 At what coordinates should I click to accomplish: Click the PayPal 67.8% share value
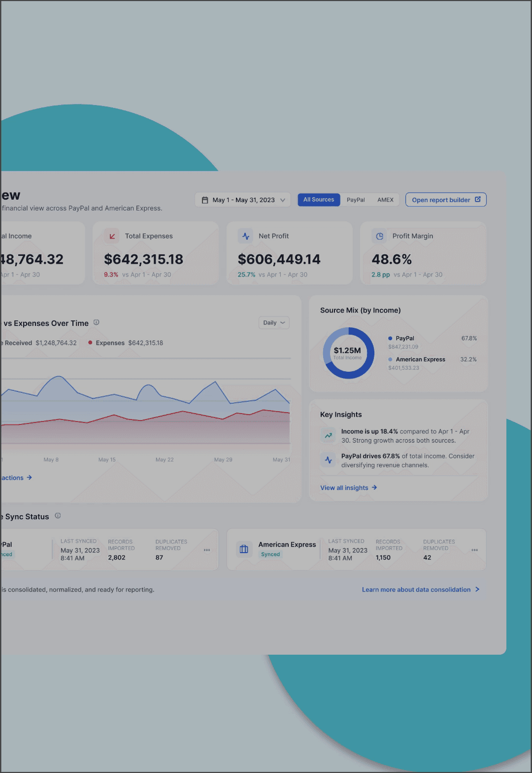coord(469,338)
